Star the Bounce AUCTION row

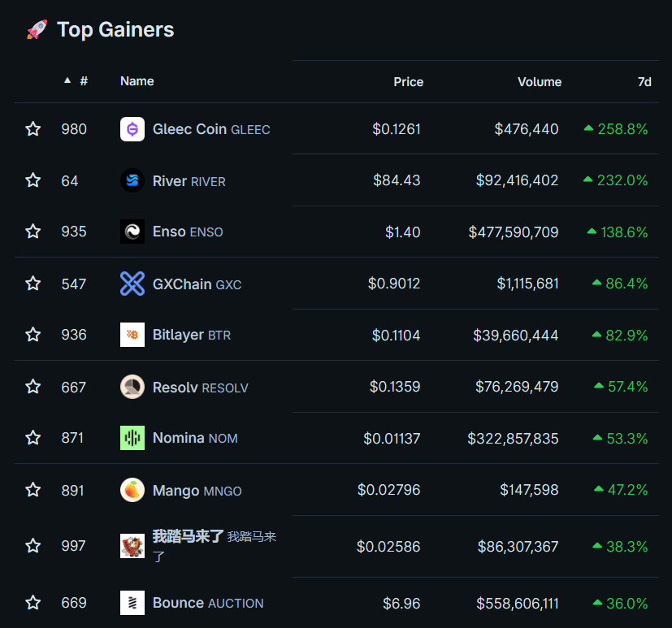33,603
